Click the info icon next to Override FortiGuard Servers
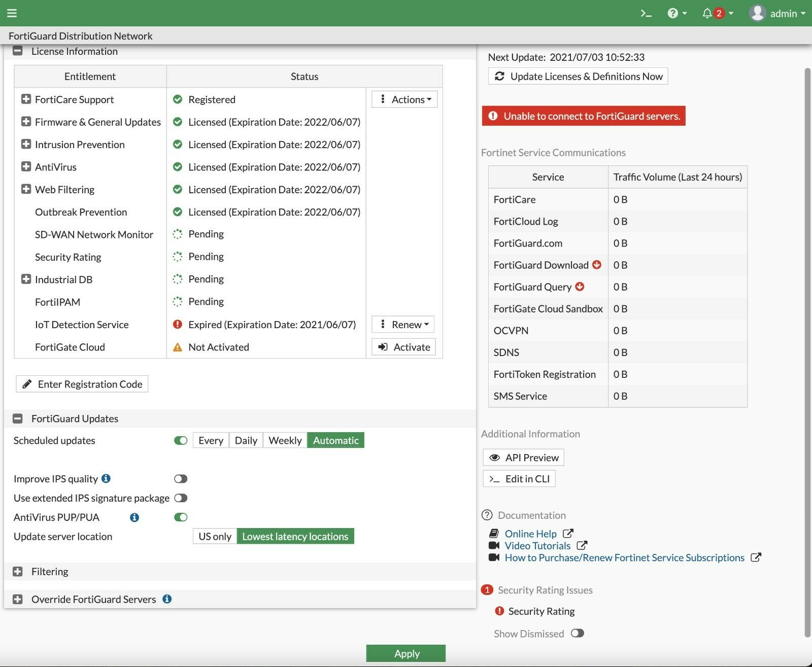Image resolution: width=812 pixels, height=667 pixels. pos(167,599)
